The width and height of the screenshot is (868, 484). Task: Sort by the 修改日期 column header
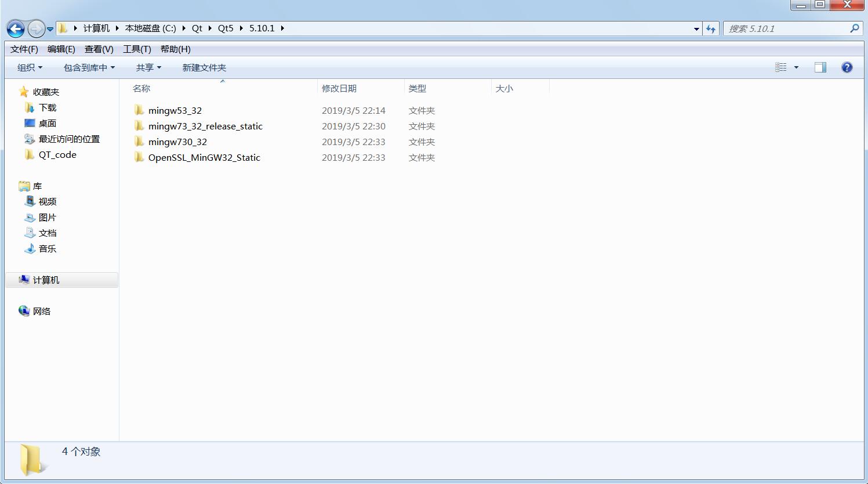pyautogui.click(x=361, y=88)
